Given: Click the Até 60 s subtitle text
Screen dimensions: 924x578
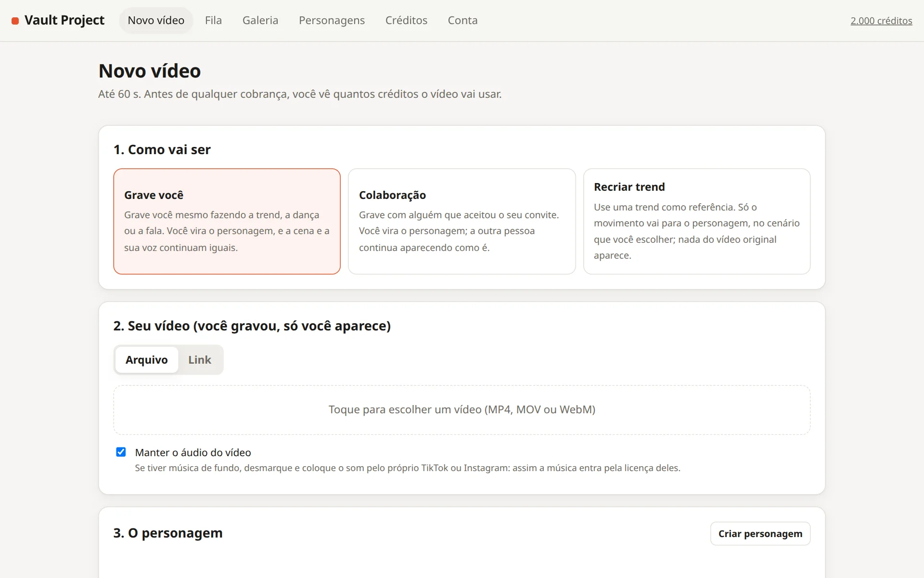Looking at the screenshot, I should pos(300,94).
